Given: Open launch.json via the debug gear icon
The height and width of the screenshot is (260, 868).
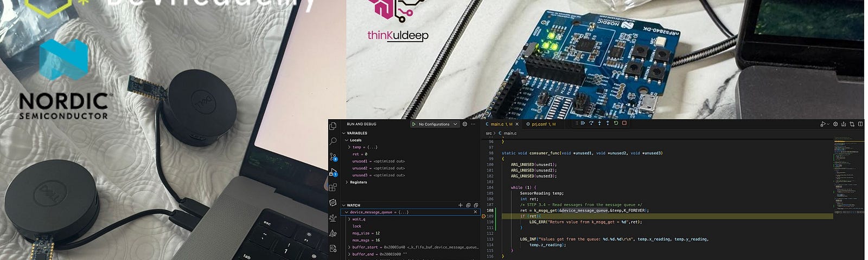Looking at the screenshot, I should coord(464,124).
